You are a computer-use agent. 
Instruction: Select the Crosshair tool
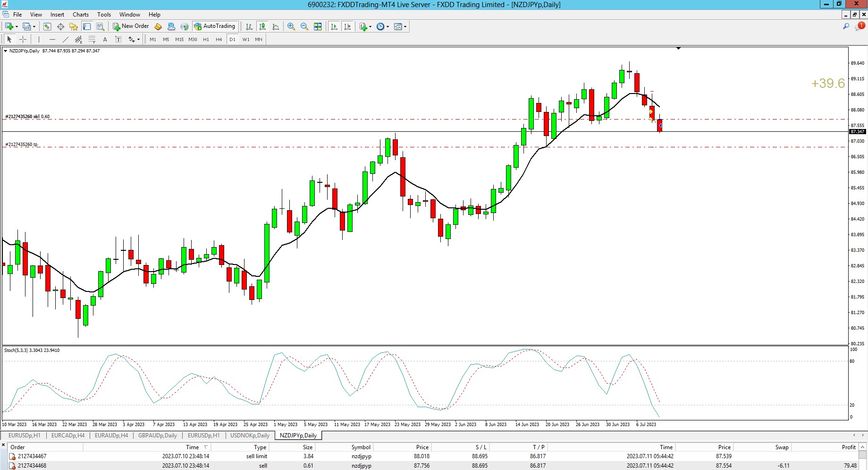pos(23,39)
